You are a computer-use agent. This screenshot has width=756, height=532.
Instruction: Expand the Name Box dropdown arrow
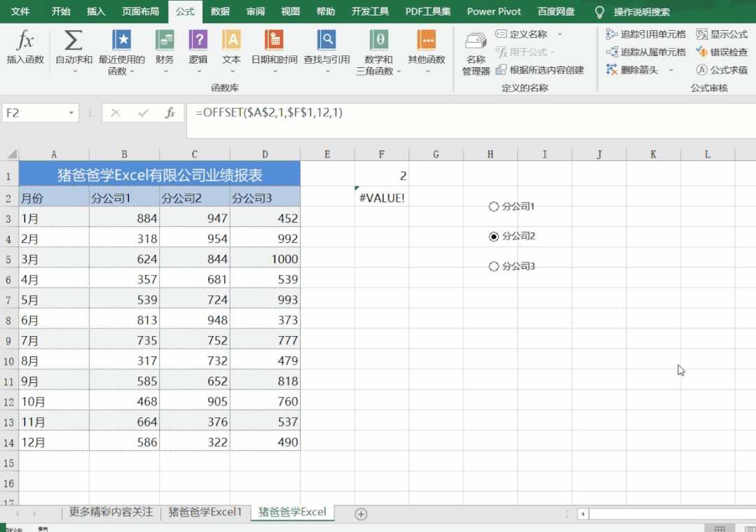pos(71,113)
